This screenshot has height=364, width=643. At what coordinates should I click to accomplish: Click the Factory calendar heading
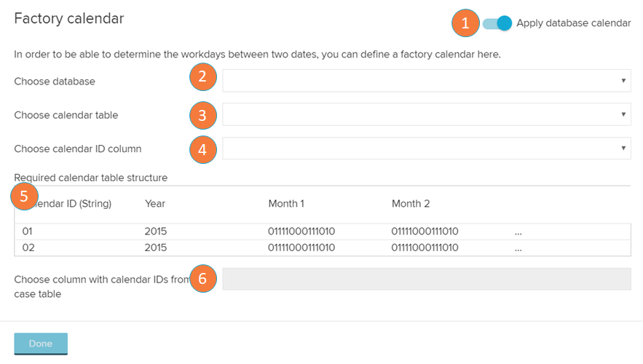(69, 19)
